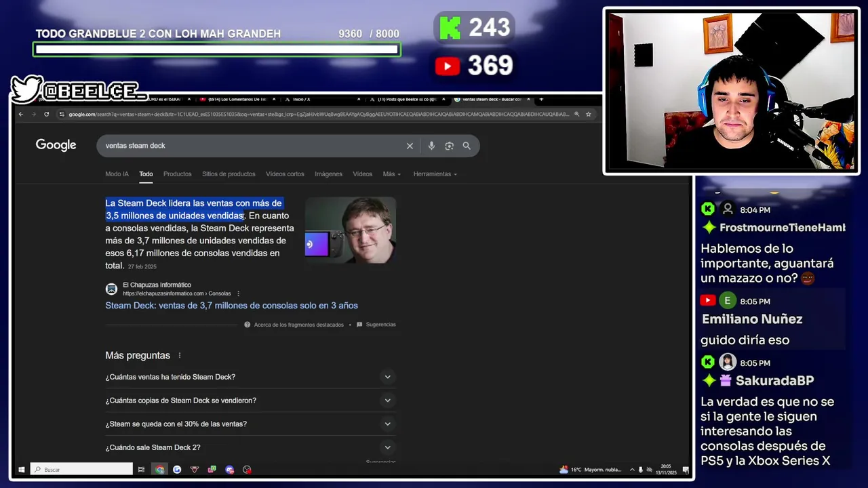Open the three-dot menu for El Chapuzas result
Screen dimensions: 868x488
(x=238, y=293)
